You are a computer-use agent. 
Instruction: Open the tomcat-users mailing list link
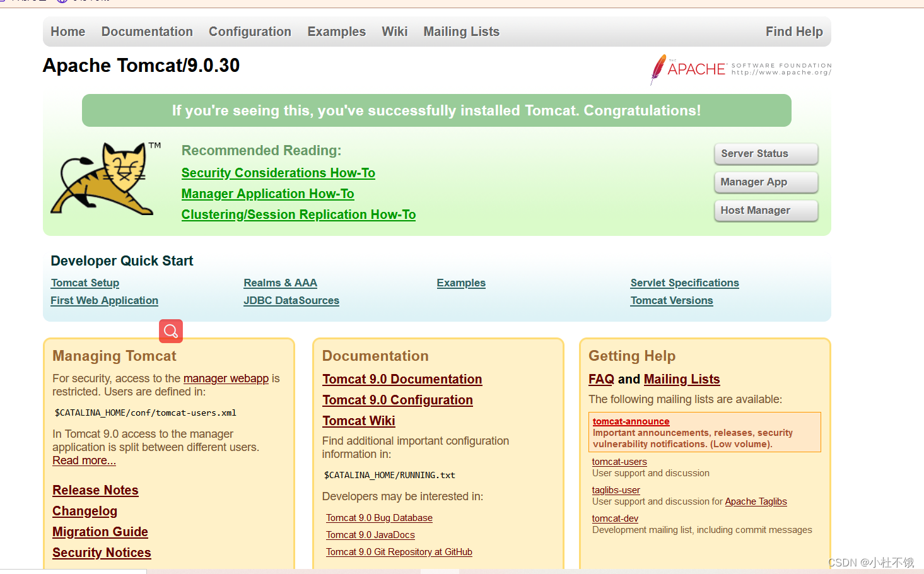point(619,462)
